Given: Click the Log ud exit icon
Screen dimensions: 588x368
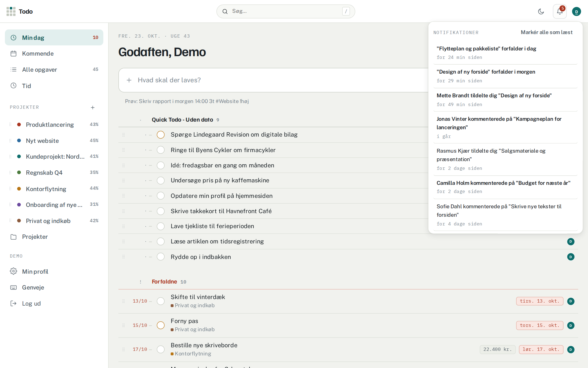Looking at the screenshot, I should [x=13, y=303].
